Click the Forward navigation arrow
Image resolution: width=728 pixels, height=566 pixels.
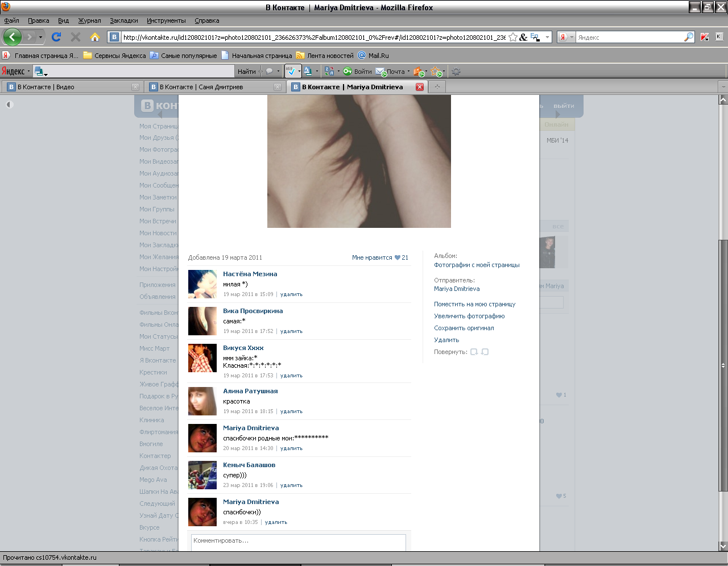point(30,37)
